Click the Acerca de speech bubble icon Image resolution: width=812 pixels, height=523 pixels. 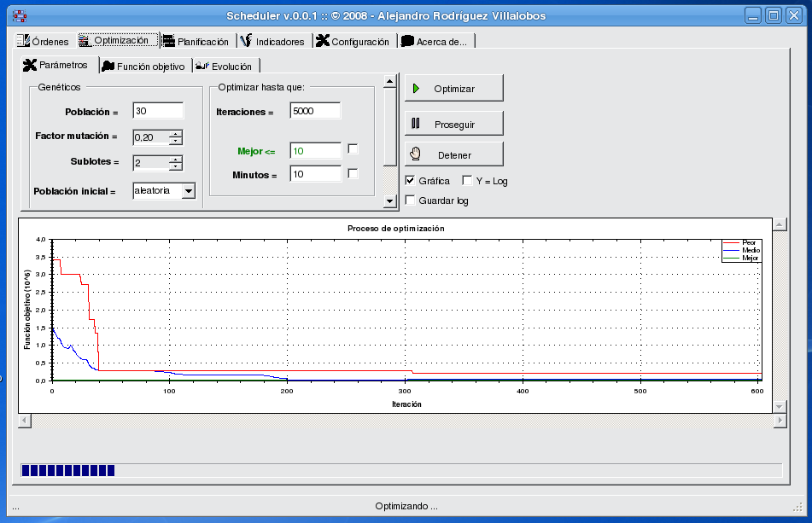[407, 41]
